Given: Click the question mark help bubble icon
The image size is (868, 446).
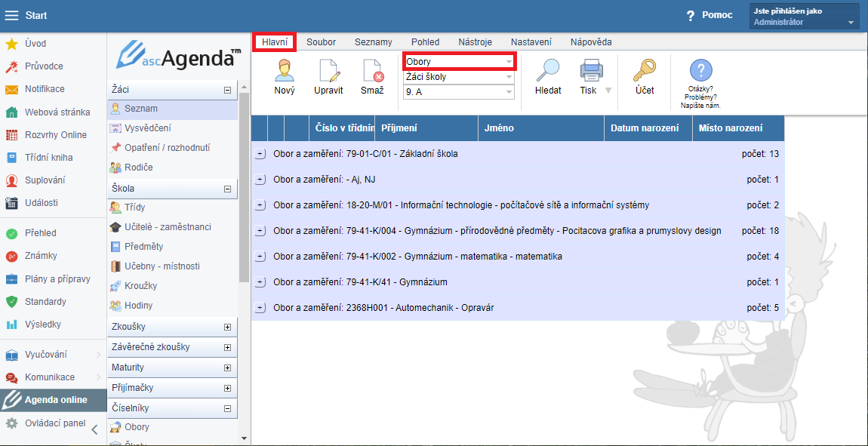Looking at the screenshot, I should (x=701, y=72).
